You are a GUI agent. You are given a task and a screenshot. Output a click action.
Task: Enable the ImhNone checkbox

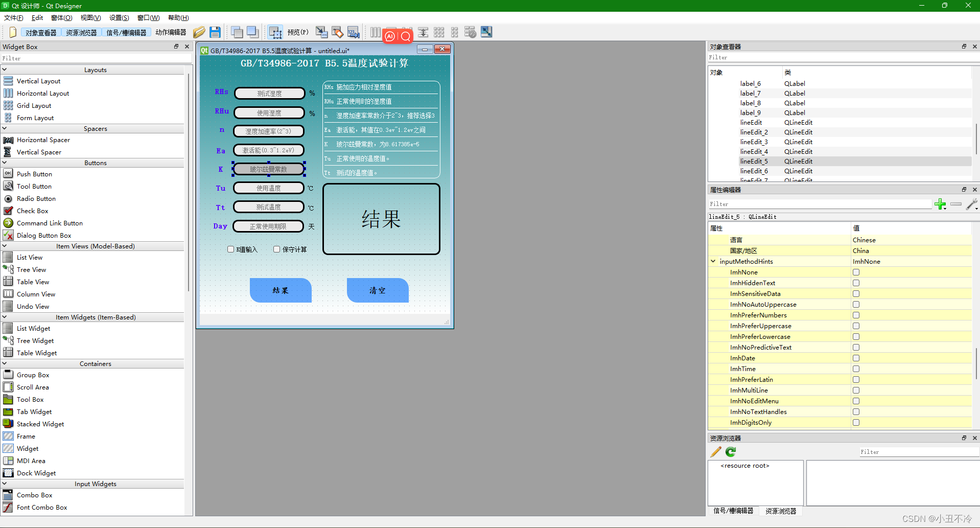tap(856, 272)
